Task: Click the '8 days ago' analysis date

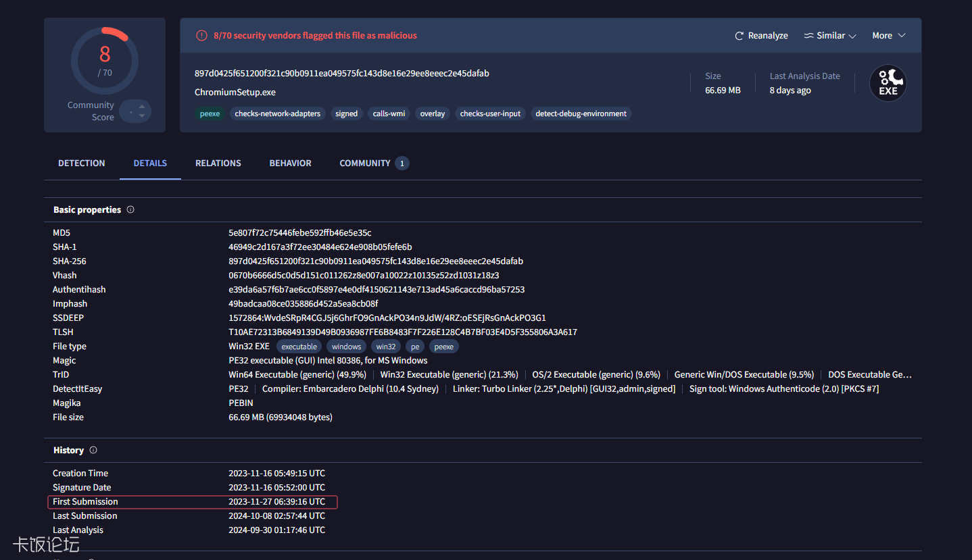Action: (x=790, y=91)
